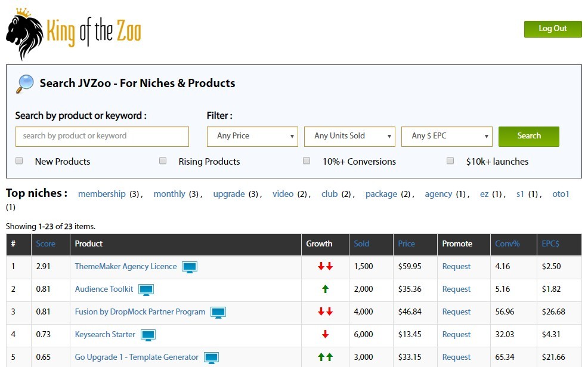
Task: Open the video niche link
Action: (x=283, y=194)
